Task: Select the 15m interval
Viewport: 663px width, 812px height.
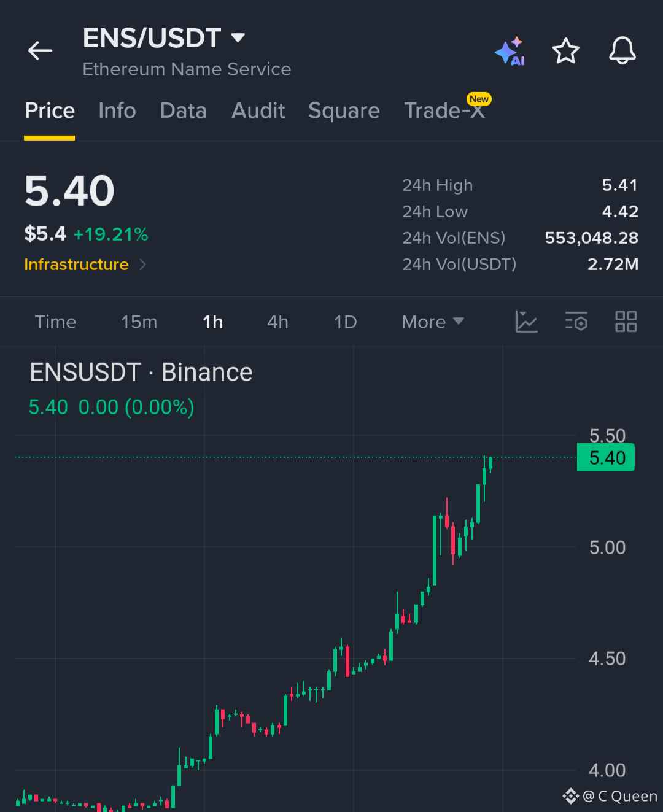Action: [x=139, y=322]
